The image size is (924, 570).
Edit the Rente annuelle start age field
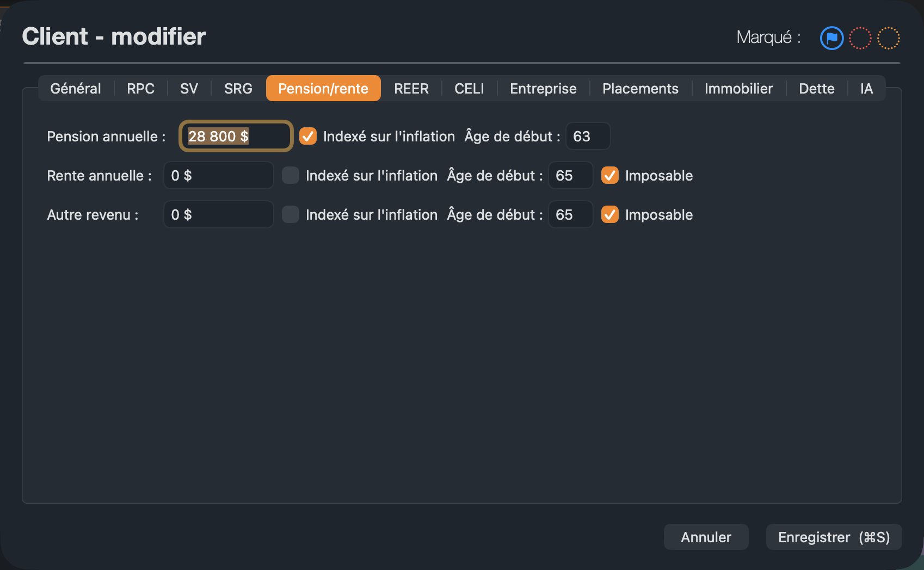(571, 175)
